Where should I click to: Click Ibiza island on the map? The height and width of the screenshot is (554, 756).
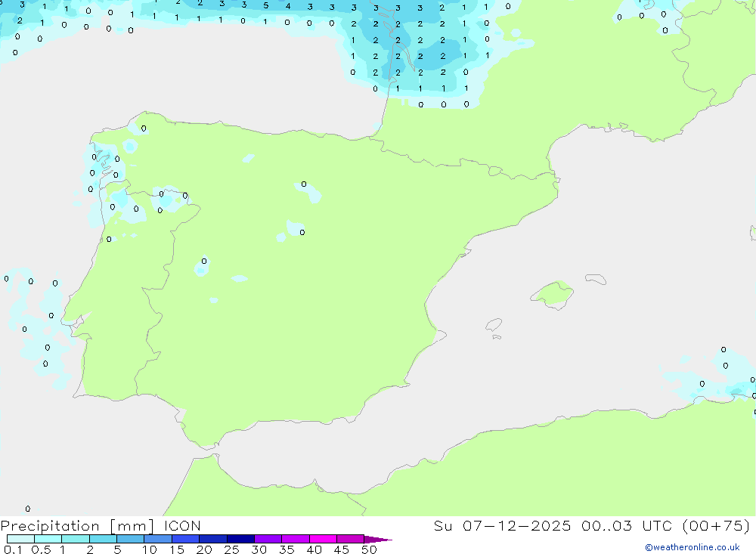coord(494,324)
